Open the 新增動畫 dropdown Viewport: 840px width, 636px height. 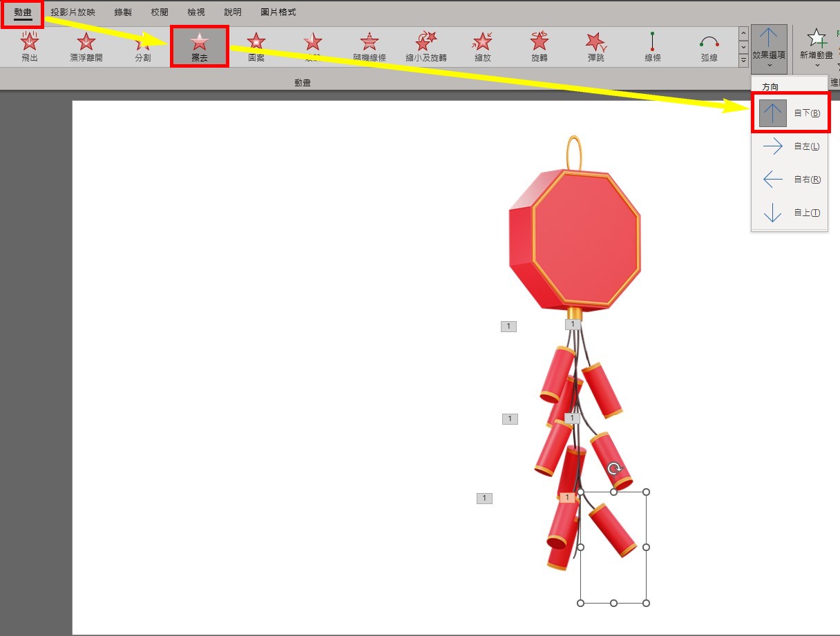817,47
